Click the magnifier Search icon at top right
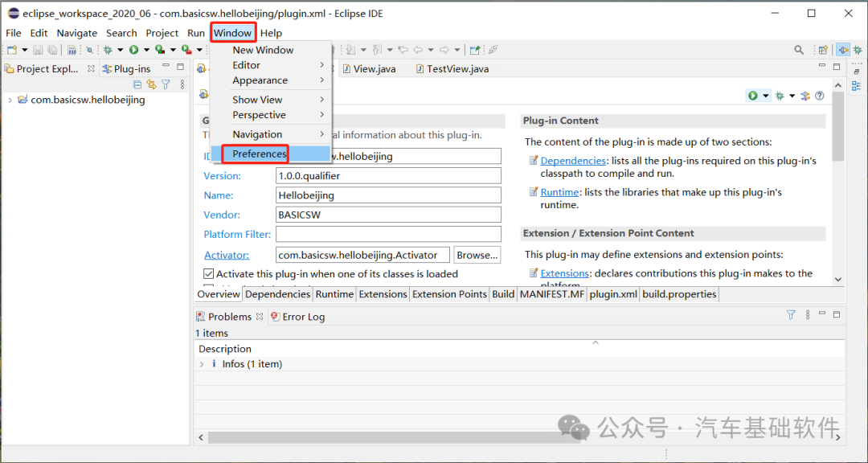The height and width of the screenshot is (463, 868). click(799, 50)
